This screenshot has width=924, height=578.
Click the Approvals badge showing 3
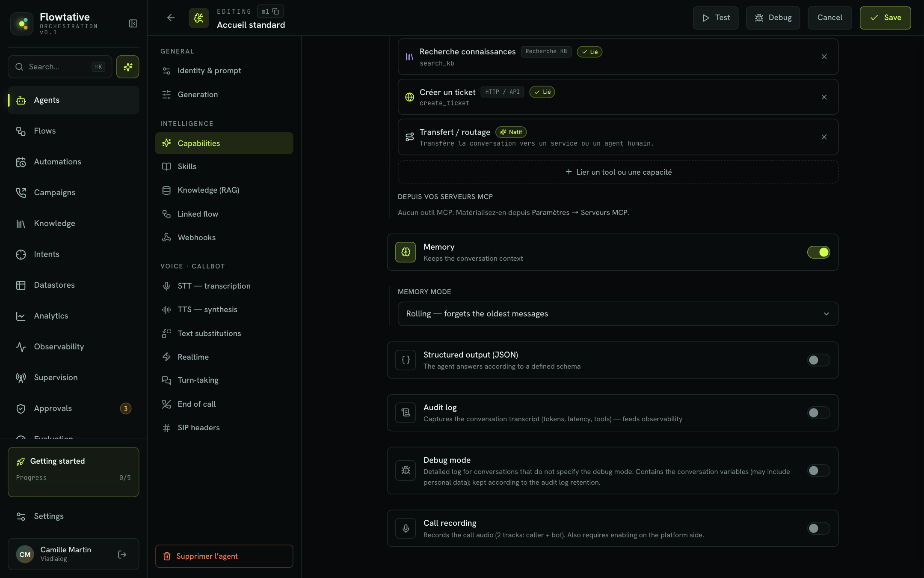click(125, 408)
